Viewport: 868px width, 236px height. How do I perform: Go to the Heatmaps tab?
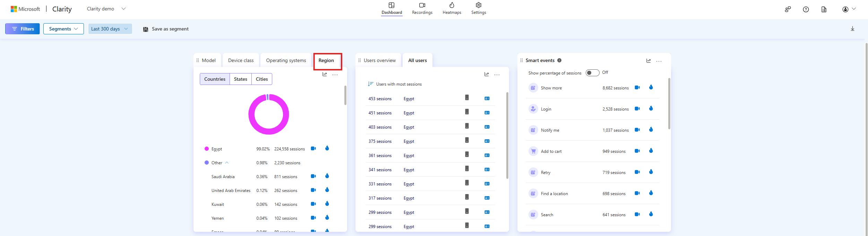pyautogui.click(x=452, y=9)
